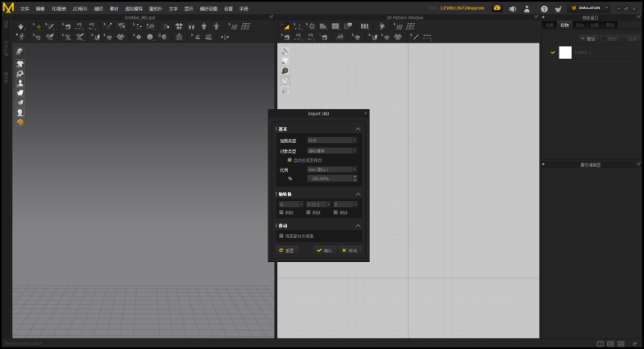Switch to the 织物 (Fabric) tab

point(564,25)
